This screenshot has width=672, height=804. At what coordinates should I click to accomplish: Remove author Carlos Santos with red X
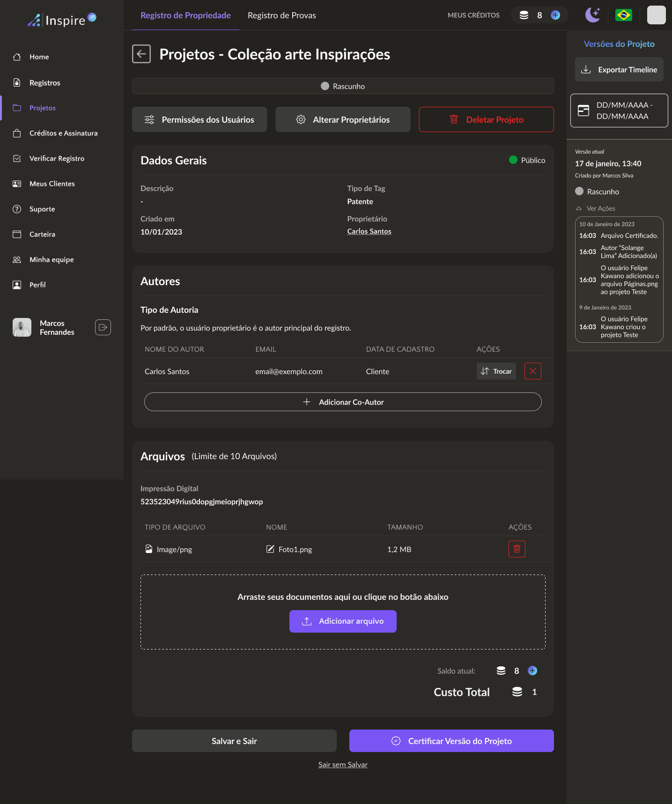(x=532, y=371)
